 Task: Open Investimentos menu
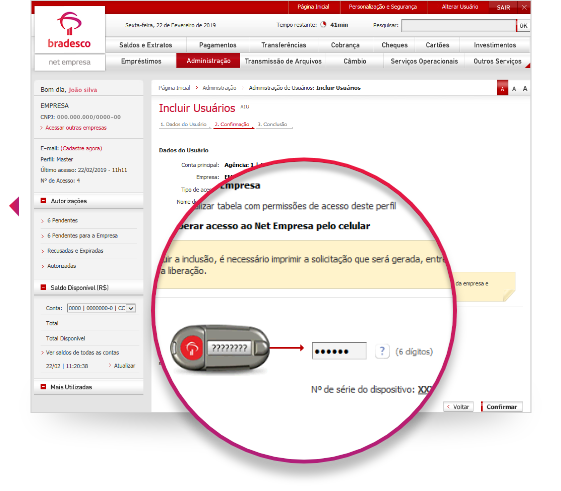495,45
